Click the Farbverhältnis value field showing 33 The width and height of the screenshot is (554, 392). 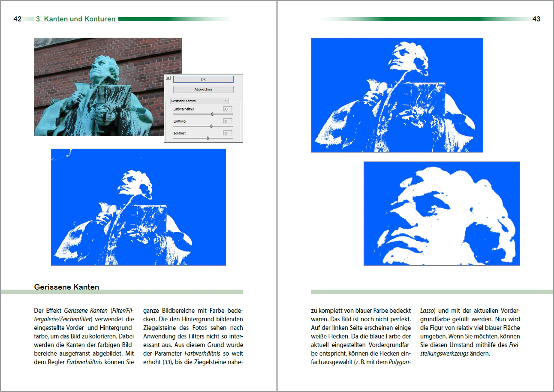tap(228, 109)
